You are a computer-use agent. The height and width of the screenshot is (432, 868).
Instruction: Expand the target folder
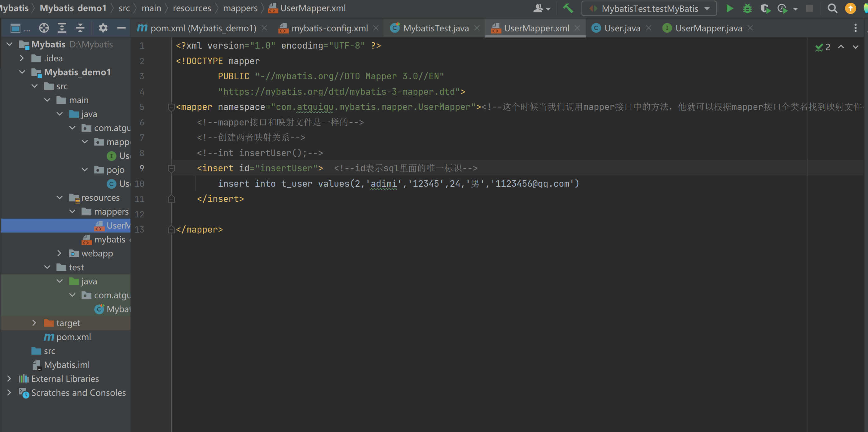pos(34,323)
